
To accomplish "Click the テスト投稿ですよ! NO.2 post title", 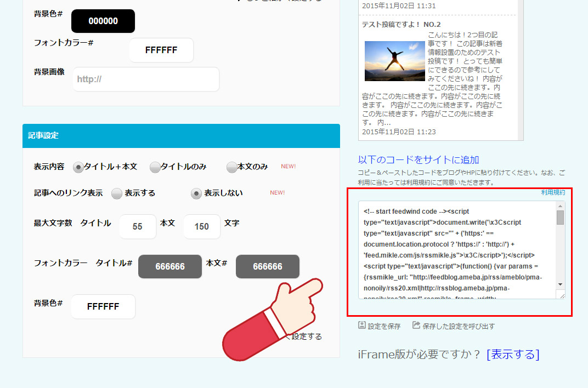I will click(x=402, y=24).
